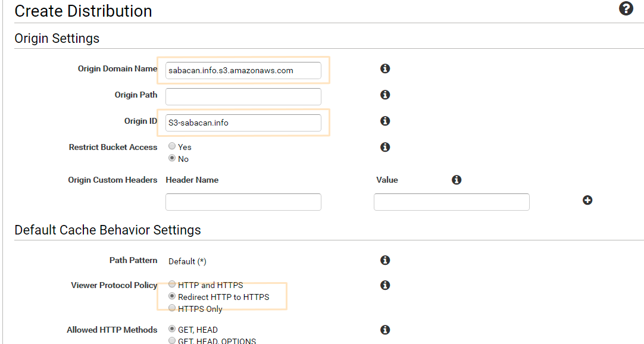Image resolution: width=644 pixels, height=344 pixels.
Task: Open the help question mark icon
Action: (x=626, y=8)
